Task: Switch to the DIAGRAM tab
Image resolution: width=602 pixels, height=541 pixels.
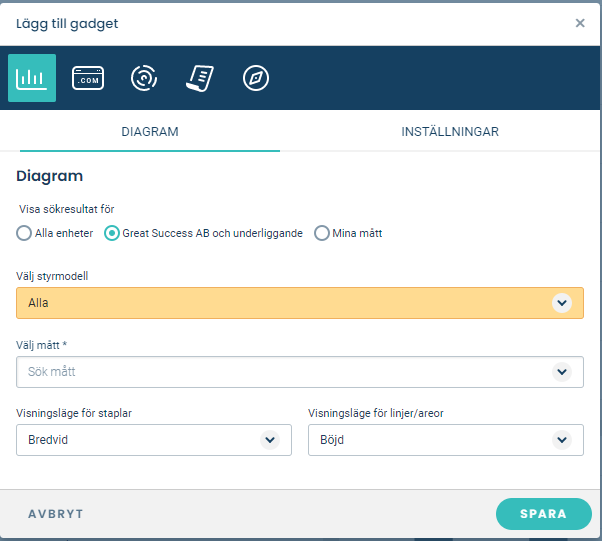Action: click(x=150, y=132)
